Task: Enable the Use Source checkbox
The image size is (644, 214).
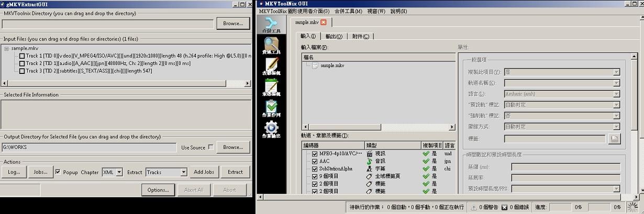Action: coord(210,147)
